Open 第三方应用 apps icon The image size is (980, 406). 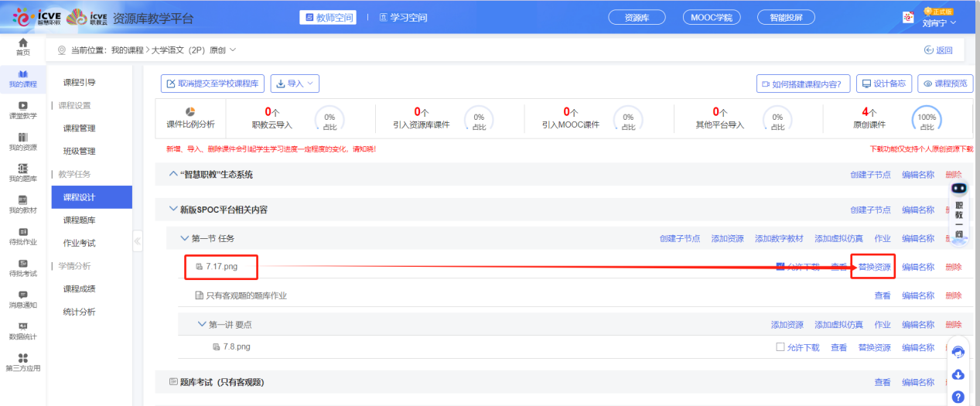(x=23, y=362)
